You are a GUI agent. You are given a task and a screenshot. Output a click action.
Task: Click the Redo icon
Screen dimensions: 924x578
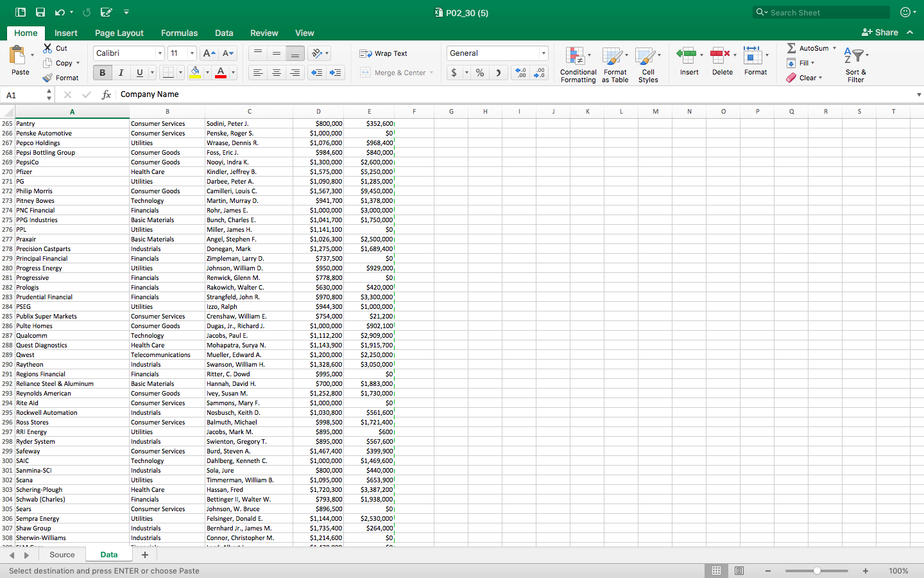click(x=87, y=12)
